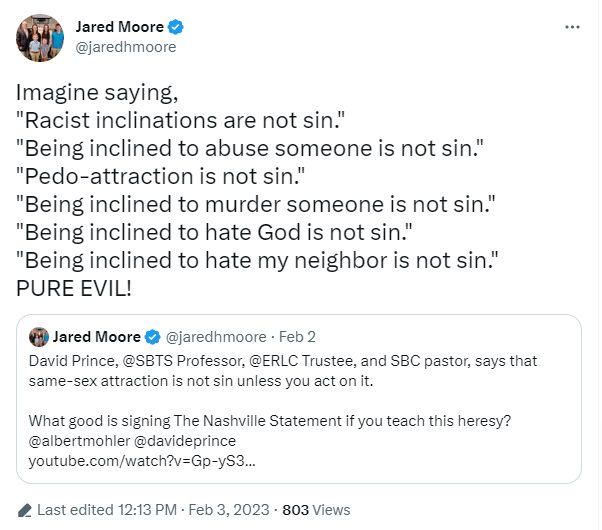The width and height of the screenshot is (602, 530).
Task: Click the PURE EVIL! tweet text
Action: (x=74, y=288)
